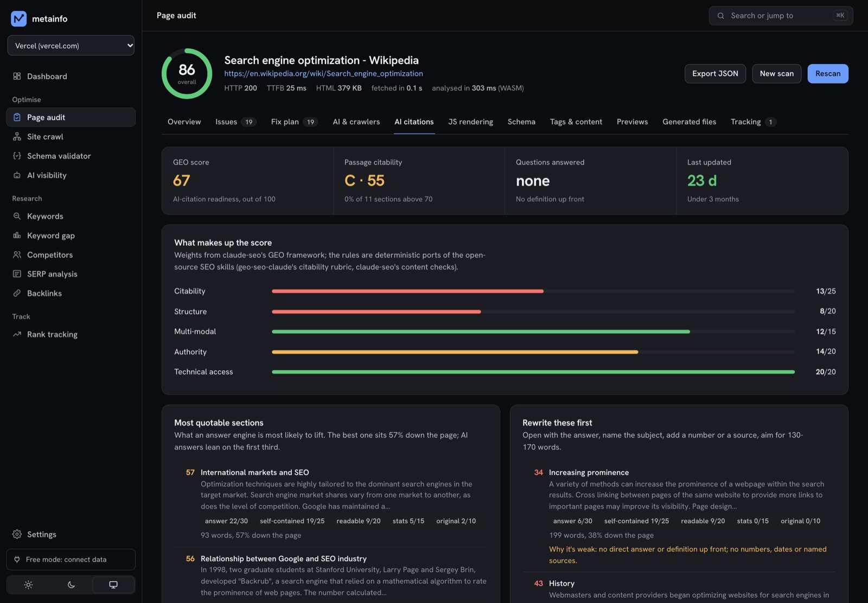Click the SERP analysis list icon

[x=17, y=274]
